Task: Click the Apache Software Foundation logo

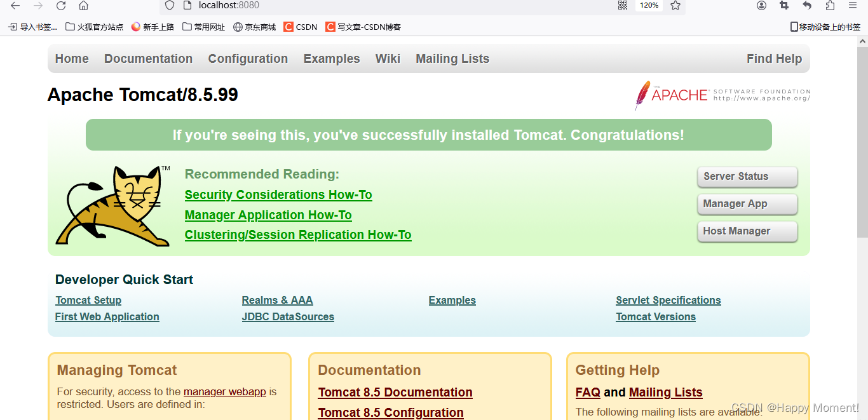Action: coord(722,95)
